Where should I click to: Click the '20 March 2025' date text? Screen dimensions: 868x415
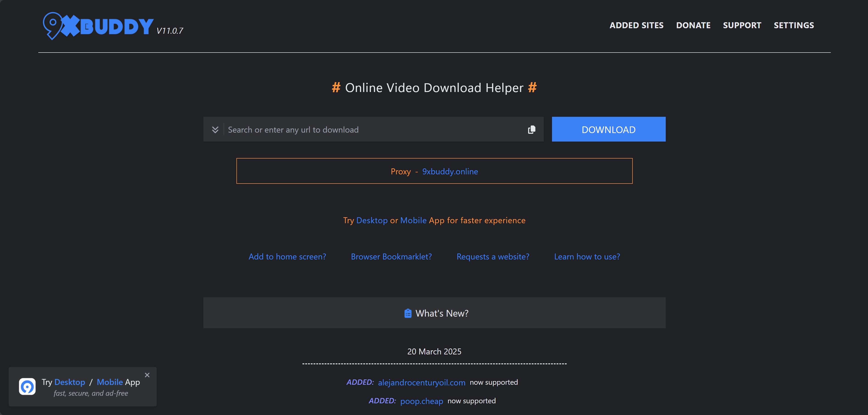click(x=434, y=352)
